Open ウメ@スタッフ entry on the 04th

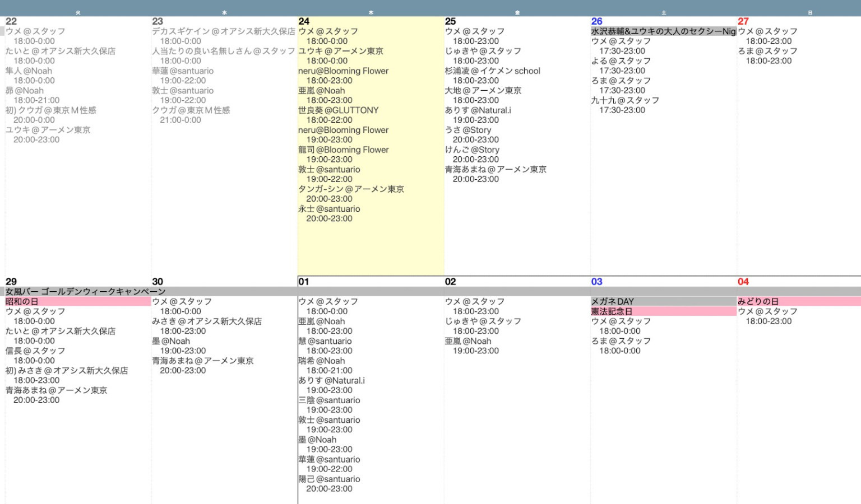coord(767,311)
